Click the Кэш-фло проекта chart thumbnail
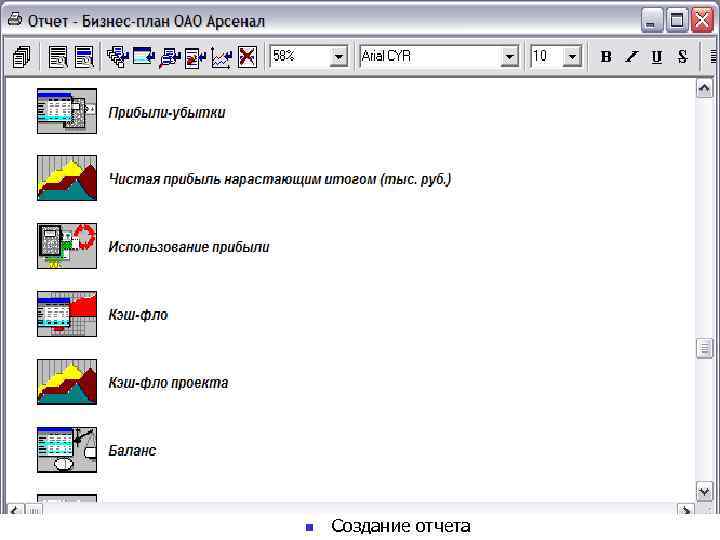 [x=67, y=382]
